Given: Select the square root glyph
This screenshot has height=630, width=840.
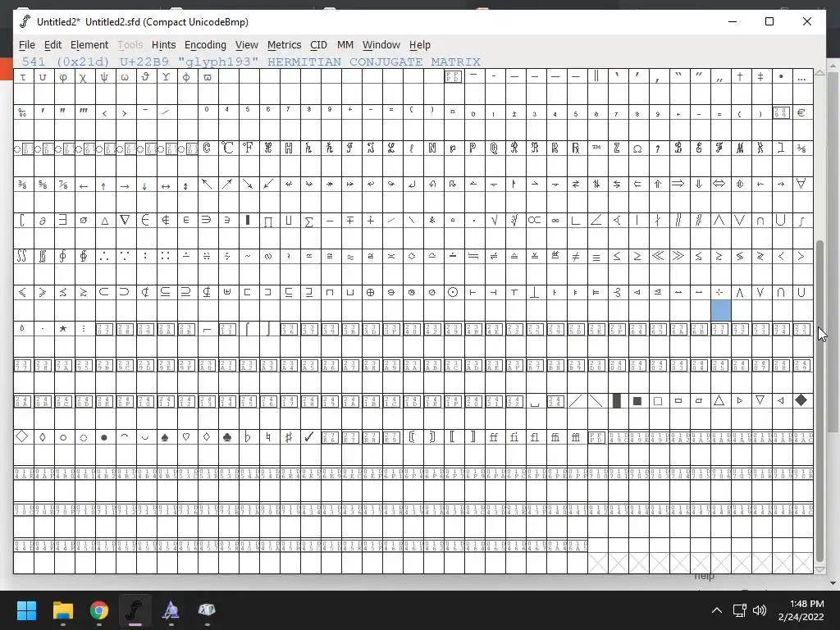Looking at the screenshot, I should tap(493, 221).
